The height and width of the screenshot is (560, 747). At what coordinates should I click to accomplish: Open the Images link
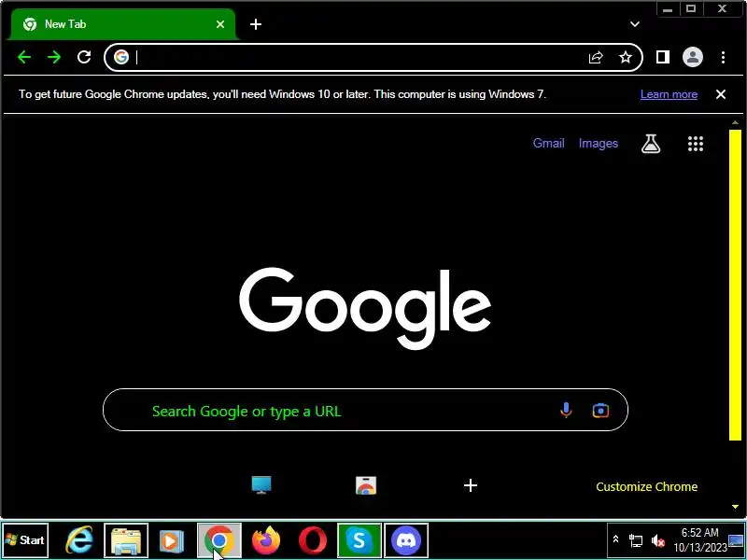[x=599, y=144]
